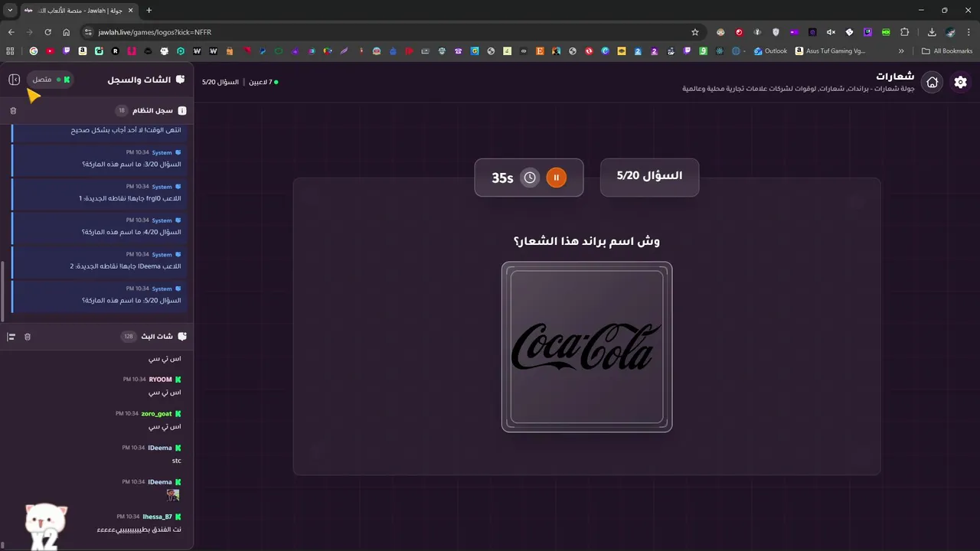The image size is (980, 551).
Task: Collapse the chat and log sidebar
Action: [14, 80]
